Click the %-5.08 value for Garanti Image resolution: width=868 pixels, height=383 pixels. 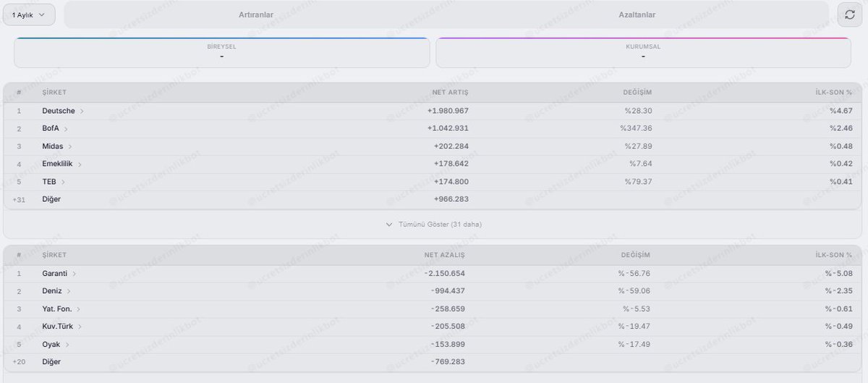point(839,274)
